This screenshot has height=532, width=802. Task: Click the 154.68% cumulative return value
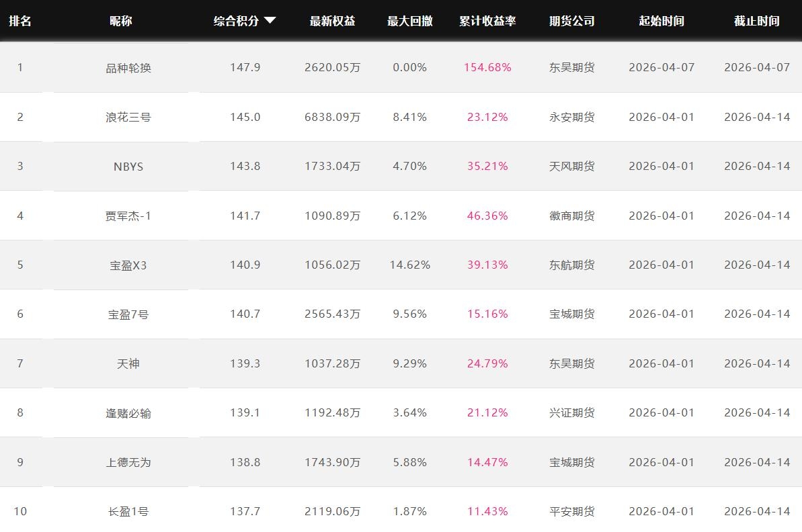(487, 67)
